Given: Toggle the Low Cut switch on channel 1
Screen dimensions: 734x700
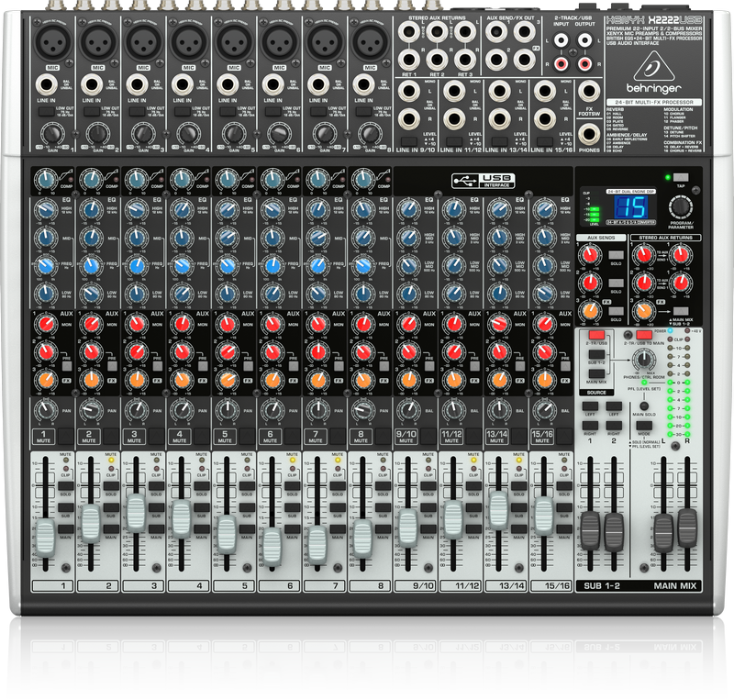Looking at the screenshot, I should [x=43, y=111].
